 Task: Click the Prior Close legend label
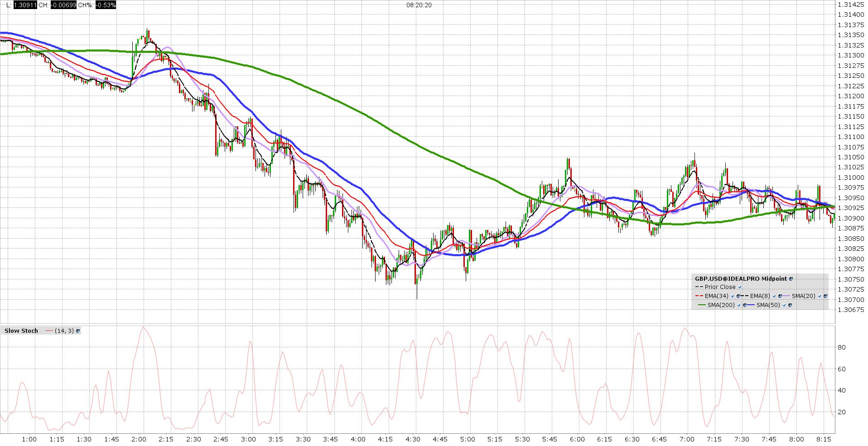point(720,287)
